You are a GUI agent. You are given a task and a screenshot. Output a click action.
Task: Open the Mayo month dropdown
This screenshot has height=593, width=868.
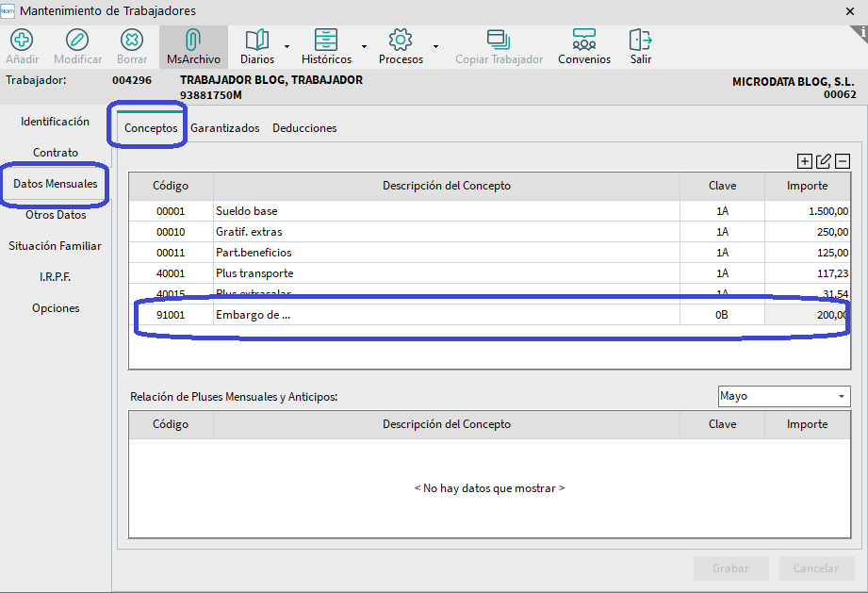click(784, 397)
